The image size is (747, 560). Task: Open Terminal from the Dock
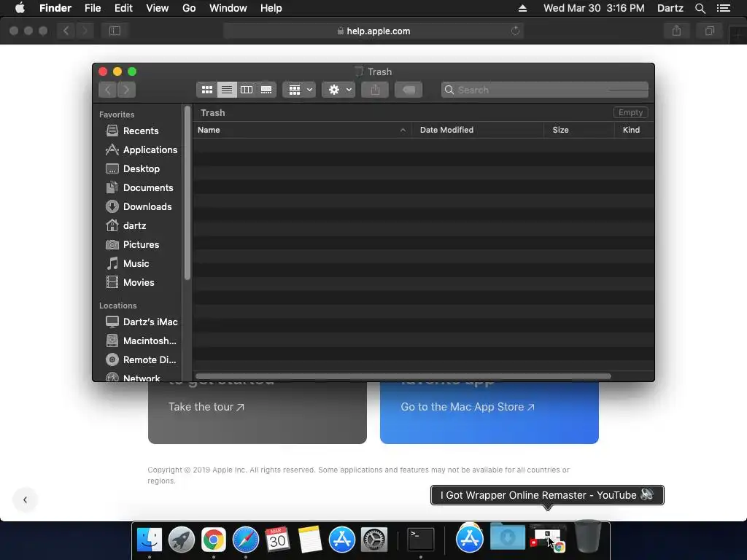(421, 540)
